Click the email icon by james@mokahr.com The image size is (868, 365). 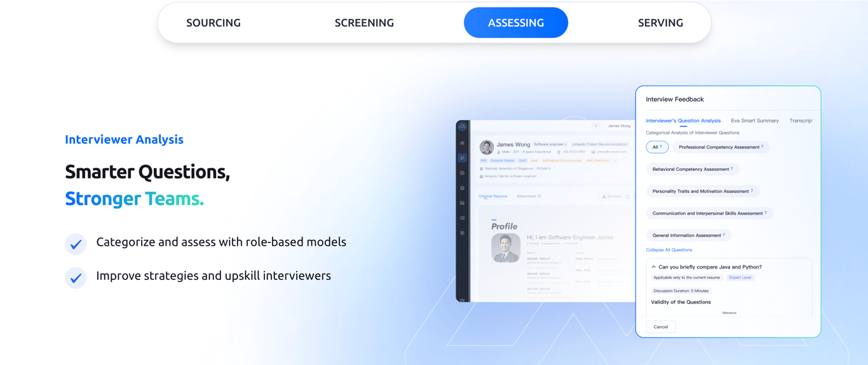tap(593, 152)
